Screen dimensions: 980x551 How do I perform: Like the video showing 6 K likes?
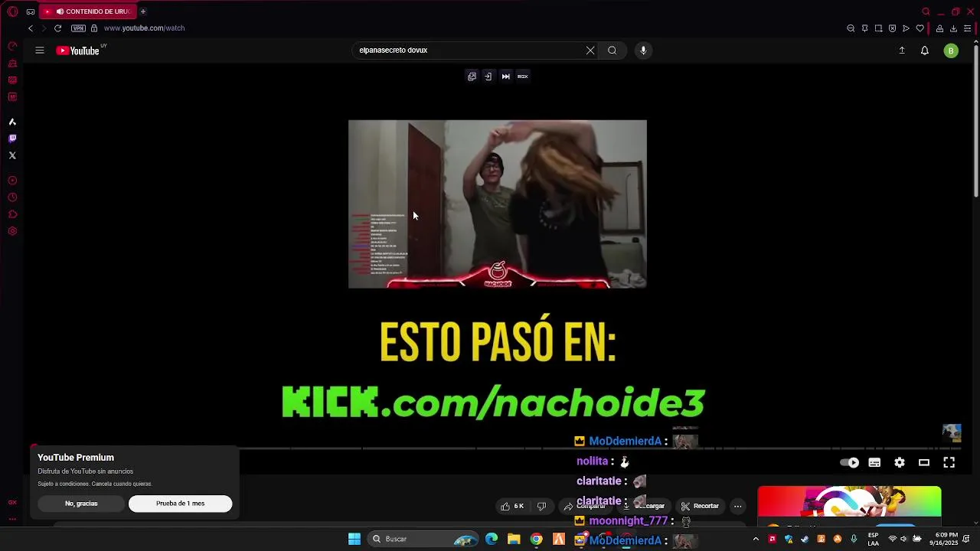(513, 506)
